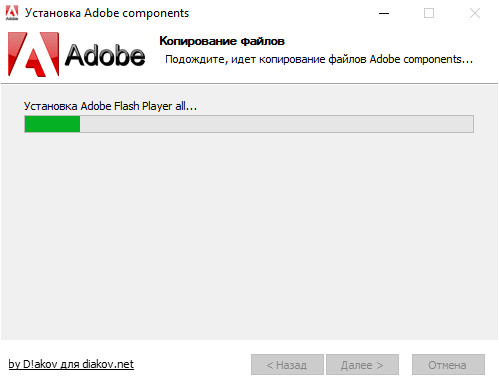Click the greyed-out maximize window button
Viewport: 499px width, 388px height.
429,13
